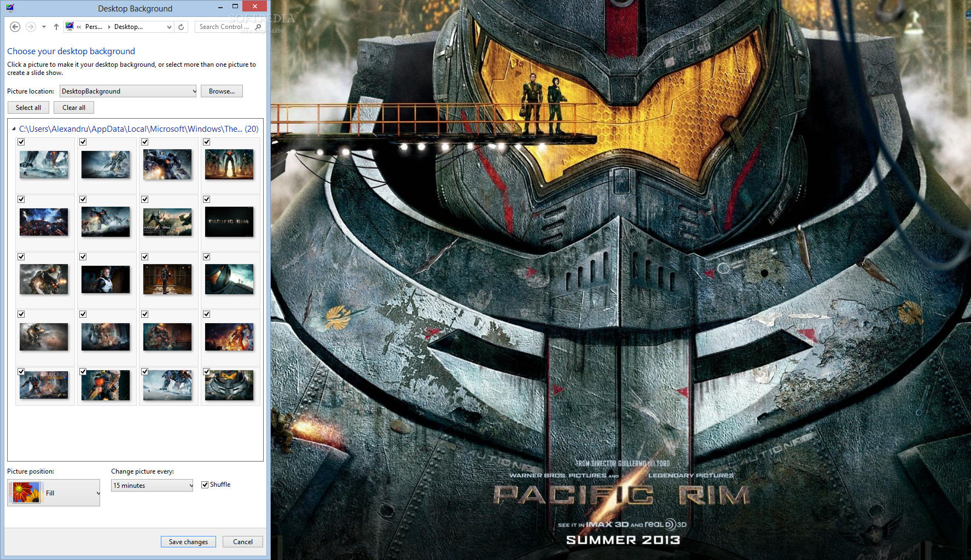The width and height of the screenshot is (971, 560).
Task: Select the first thumbnail in row three
Action: [44, 279]
